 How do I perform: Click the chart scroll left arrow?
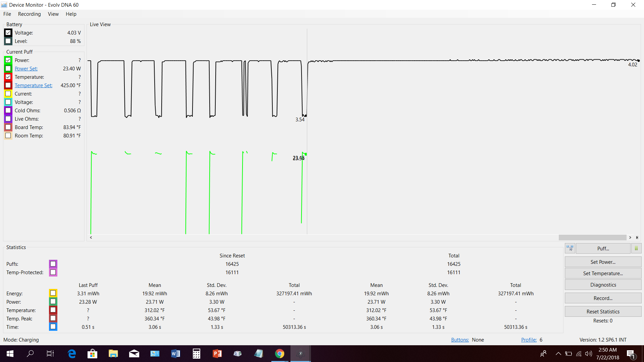click(x=91, y=237)
